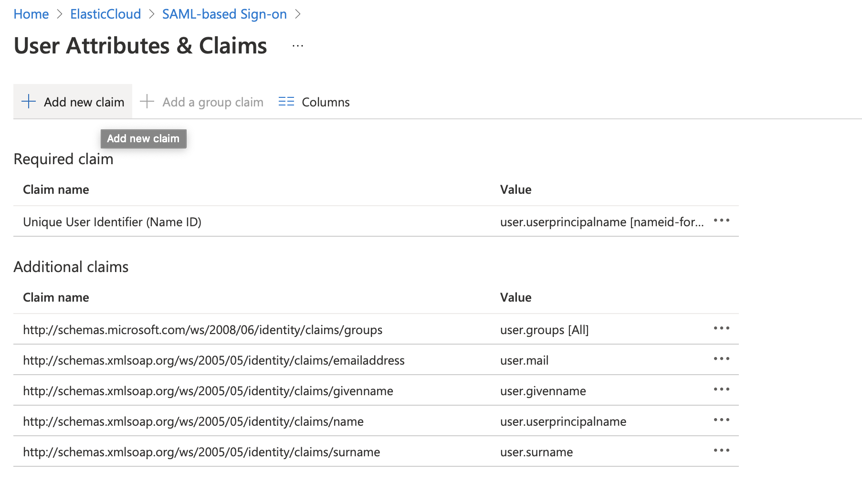Expand the breadcrumb chevron after SAML-based Sign-on
The width and height of the screenshot is (862, 504).
[298, 14]
